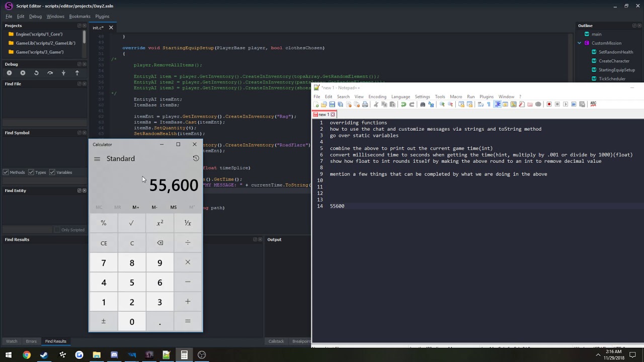Image resolution: width=644 pixels, height=362 pixels.
Task: Select GameLib('scripts/2_GameLib') in Projects
Action: coord(45,43)
